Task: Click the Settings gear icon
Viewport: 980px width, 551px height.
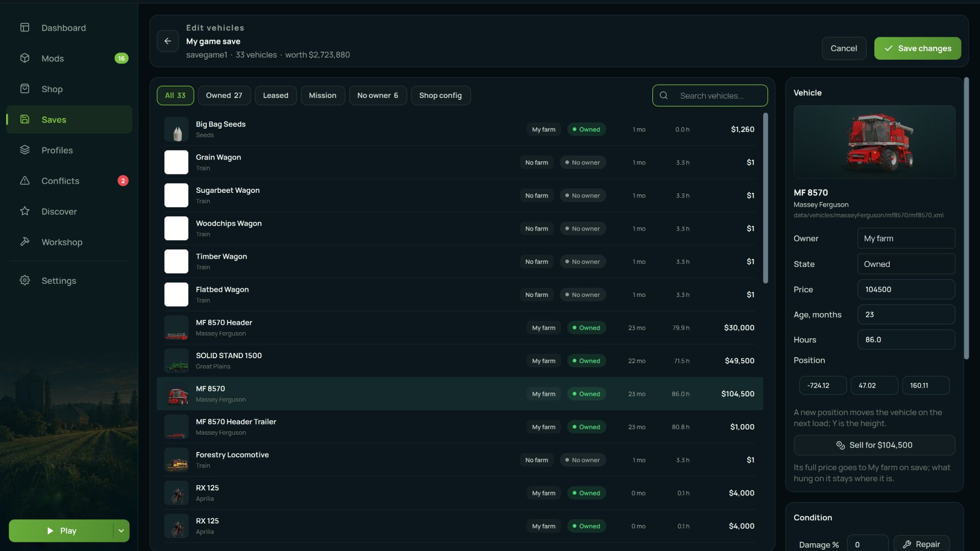Action: 24,281
